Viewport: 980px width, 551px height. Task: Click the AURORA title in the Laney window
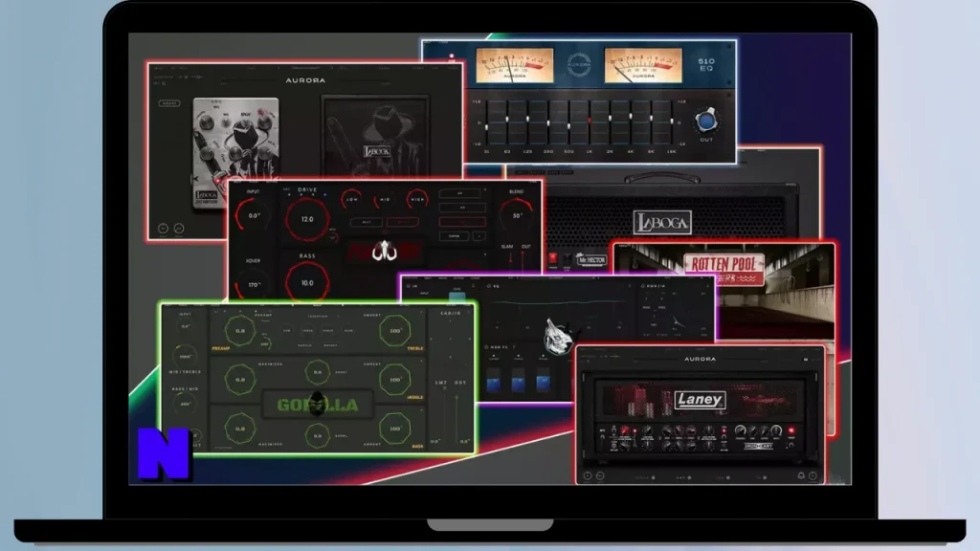tap(700, 360)
